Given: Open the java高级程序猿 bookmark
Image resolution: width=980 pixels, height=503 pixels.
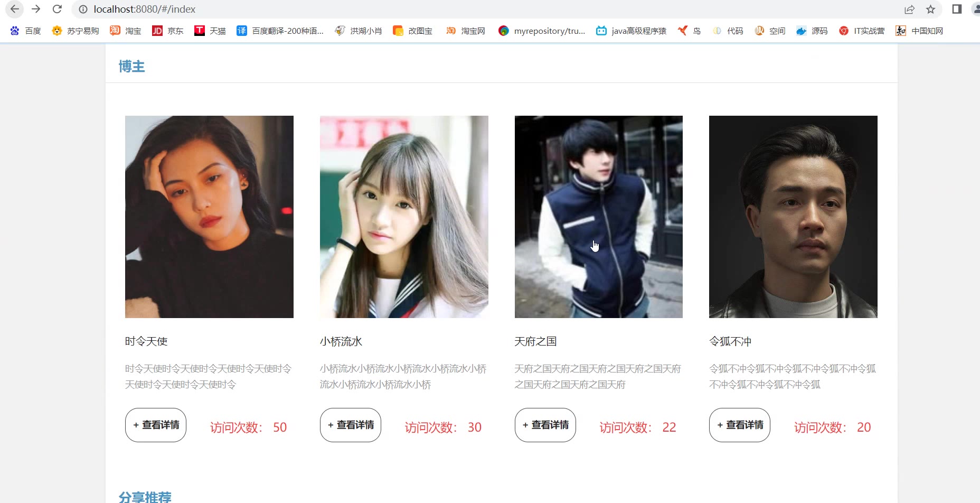Looking at the screenshot, I should [x=631, y=31].
